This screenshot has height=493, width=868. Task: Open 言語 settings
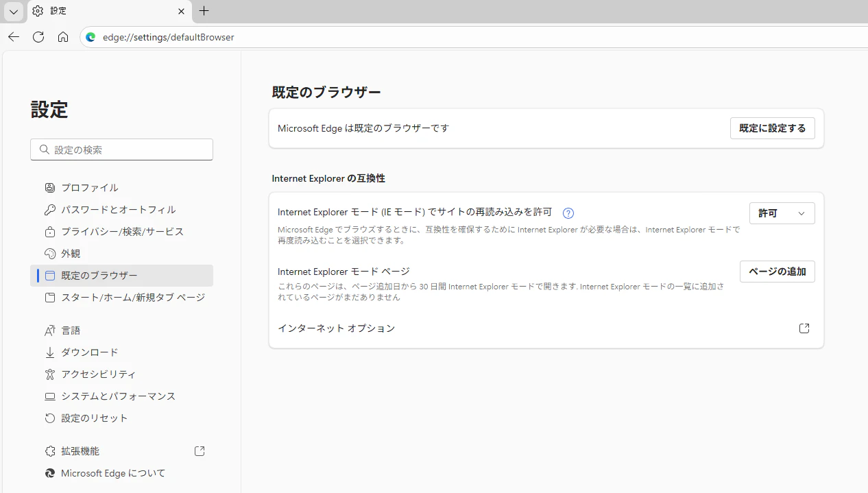pos(121,330)
